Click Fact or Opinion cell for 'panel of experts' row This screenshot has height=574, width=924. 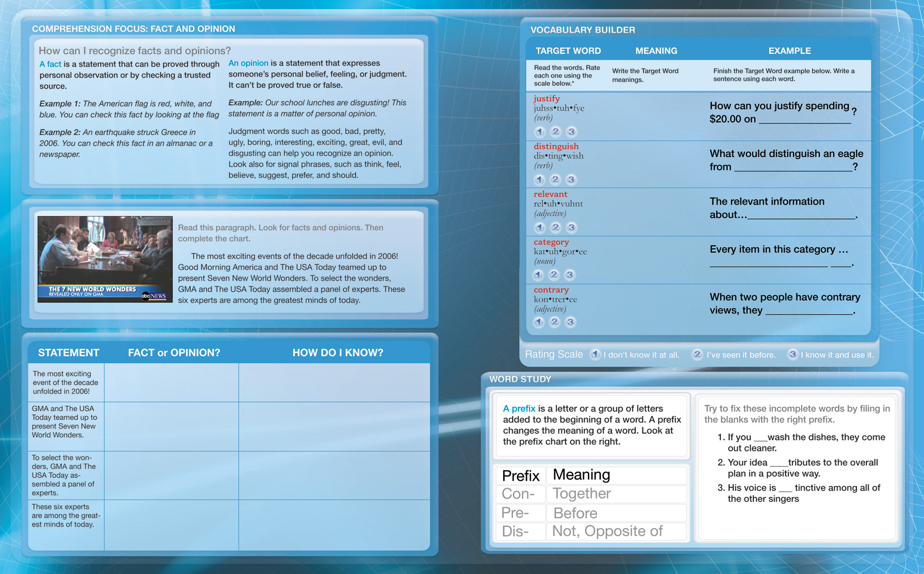(172, 475)
